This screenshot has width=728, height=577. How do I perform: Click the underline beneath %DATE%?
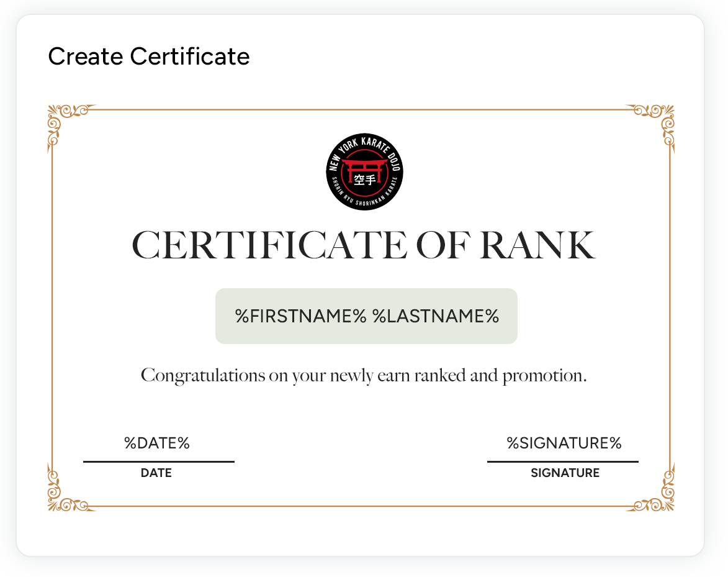coord(159,461)
